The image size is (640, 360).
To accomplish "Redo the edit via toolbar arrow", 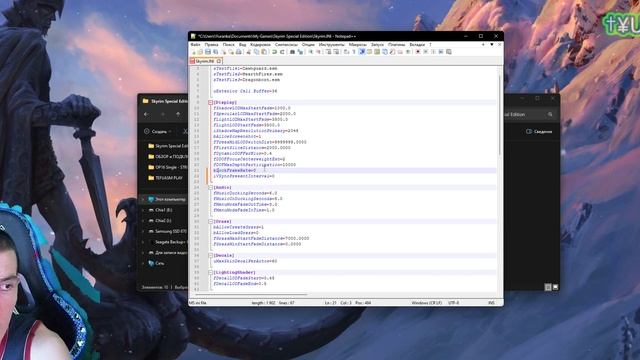I will click(x=282, y=52).
